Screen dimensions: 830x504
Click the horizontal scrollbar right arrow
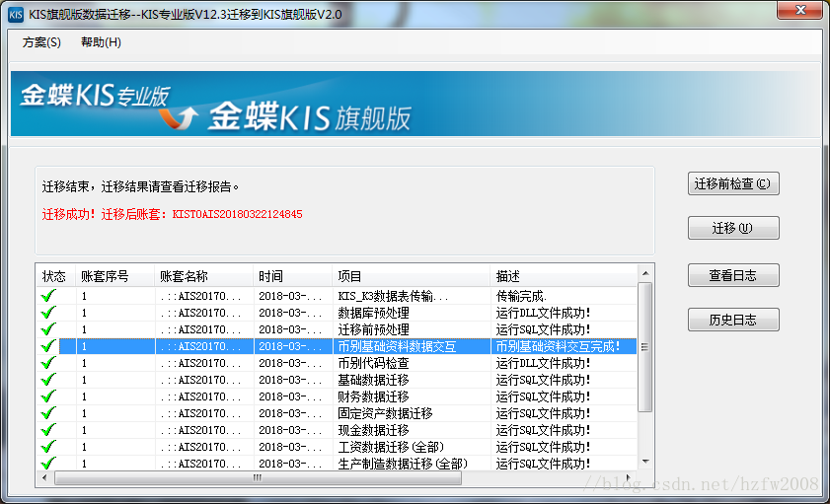click(629, 478)
